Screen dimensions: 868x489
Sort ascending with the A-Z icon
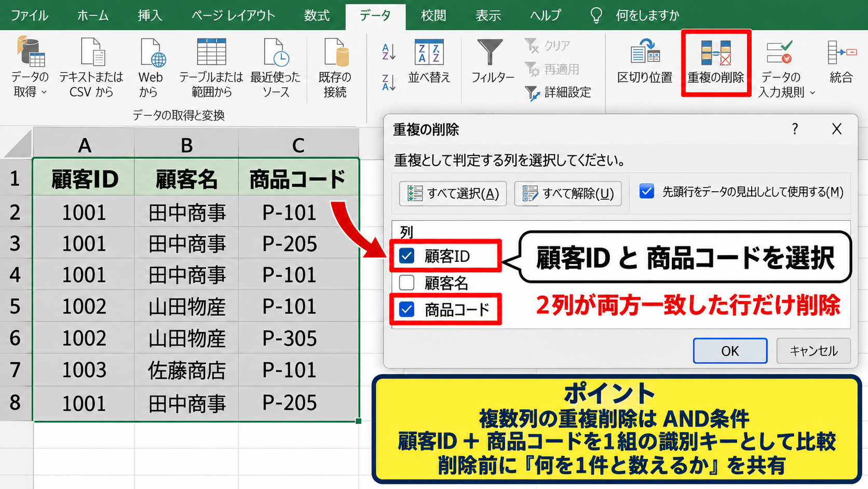[x=389, y=52]
